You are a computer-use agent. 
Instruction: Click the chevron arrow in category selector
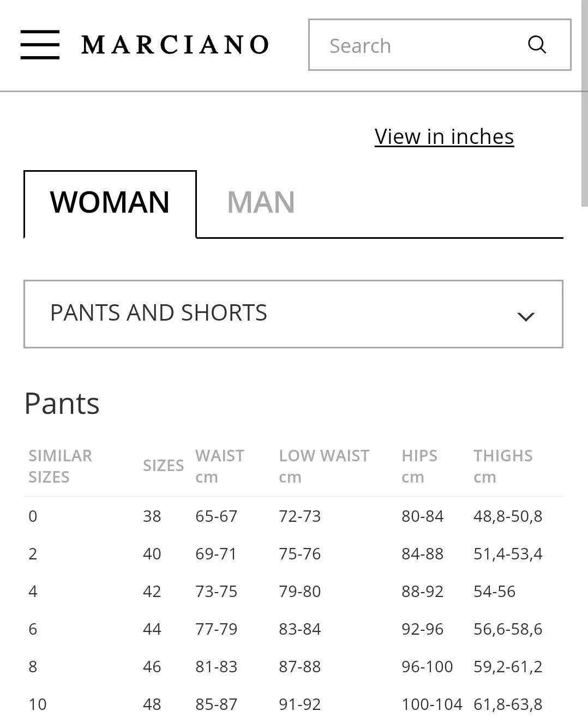tap(525, 316)
